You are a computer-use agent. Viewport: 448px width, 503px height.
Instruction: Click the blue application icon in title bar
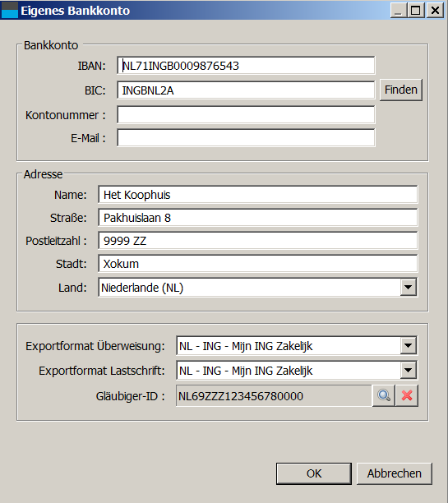coord(10,10)
